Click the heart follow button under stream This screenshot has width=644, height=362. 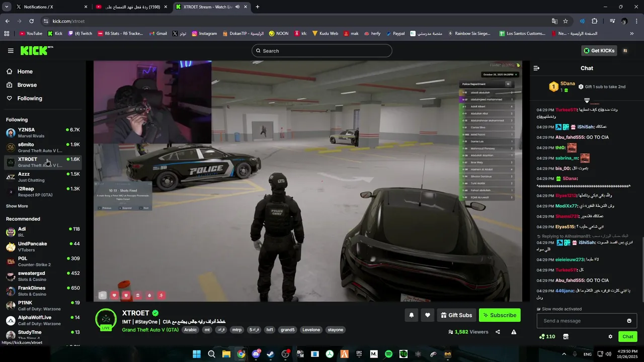[x=428, y=315]
